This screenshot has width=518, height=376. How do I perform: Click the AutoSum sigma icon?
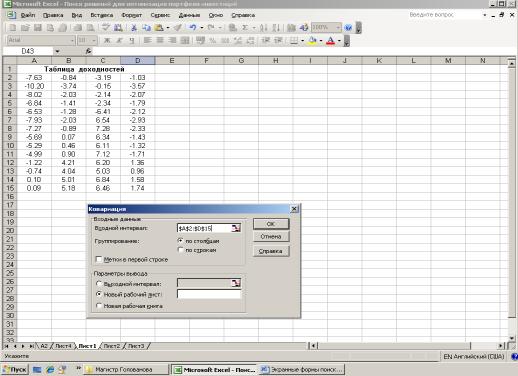tap(245, 28)
